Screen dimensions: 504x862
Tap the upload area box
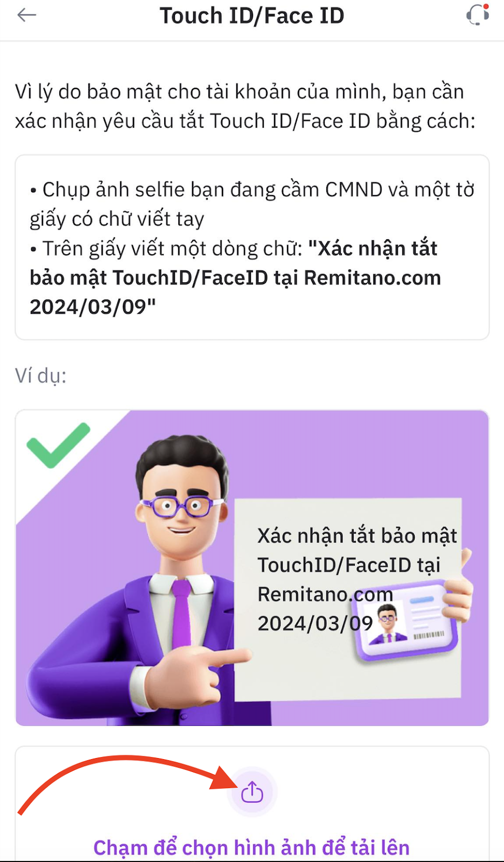click(252, 804)
